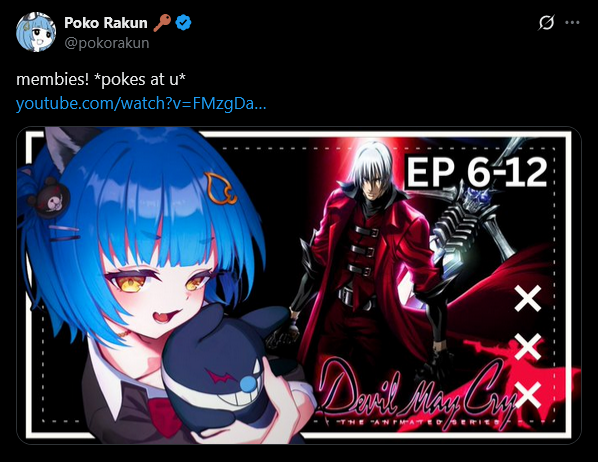Click the blue verified checkmark badge
This screenshot has height=462, width=598.
(183, 23)
